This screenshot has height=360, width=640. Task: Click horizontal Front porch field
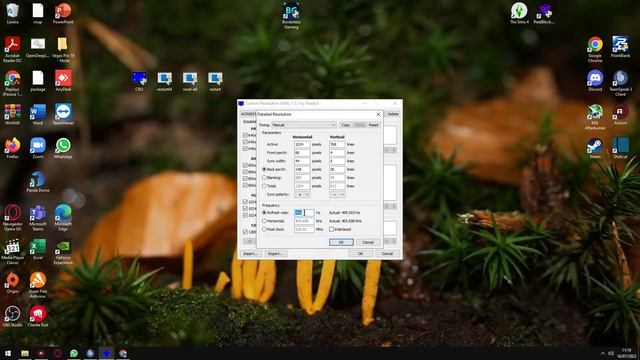coord(302,153)
